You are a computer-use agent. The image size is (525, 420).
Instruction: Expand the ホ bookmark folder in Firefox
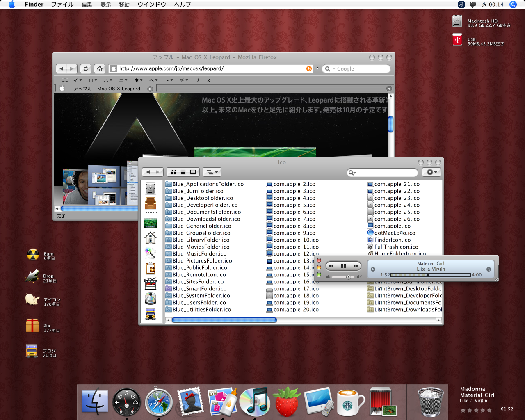pyautogui.click(x=138, y=80)
